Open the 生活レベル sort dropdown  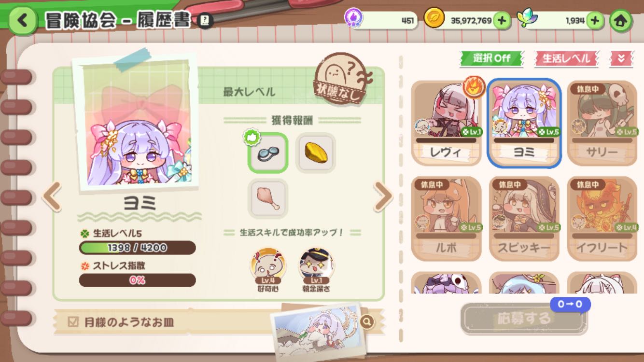[567, 58]
